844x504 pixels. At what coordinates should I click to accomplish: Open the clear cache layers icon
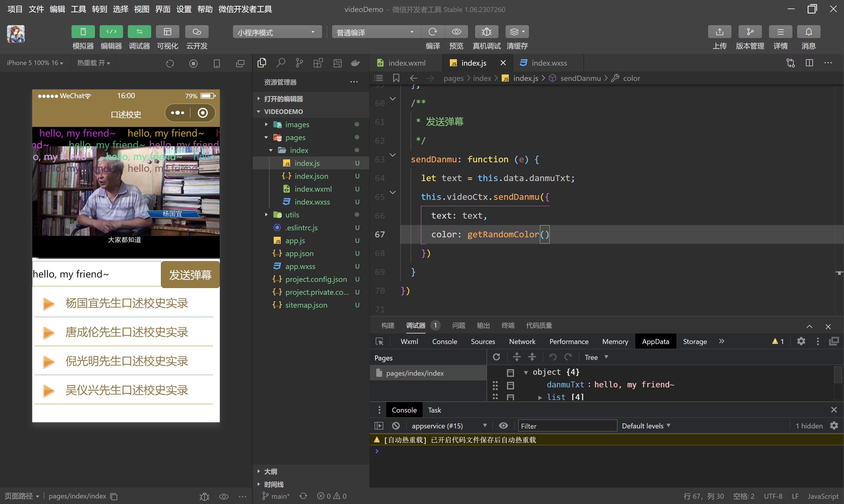(517, 32)
